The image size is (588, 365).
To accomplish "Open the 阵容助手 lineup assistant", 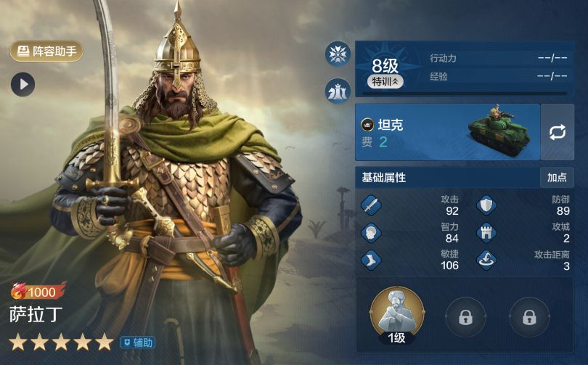I will coord(46,51).
